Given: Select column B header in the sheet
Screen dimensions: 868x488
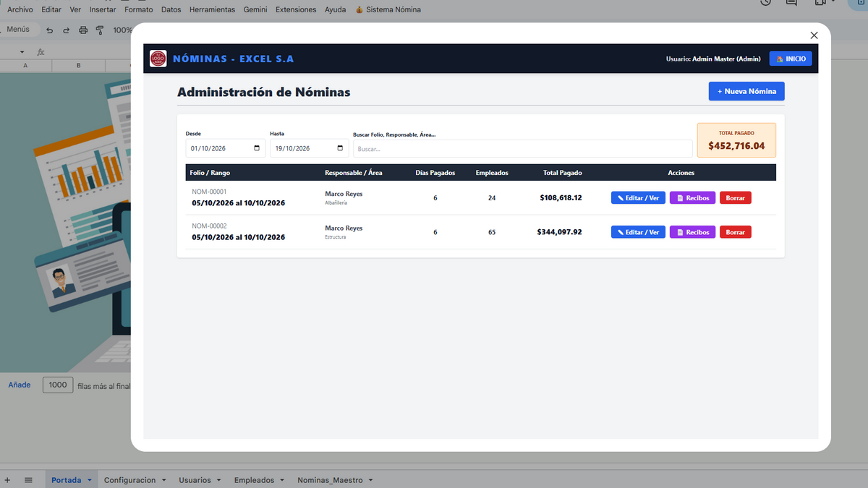Looking at the screenshot, I should [x=78, y=66].
